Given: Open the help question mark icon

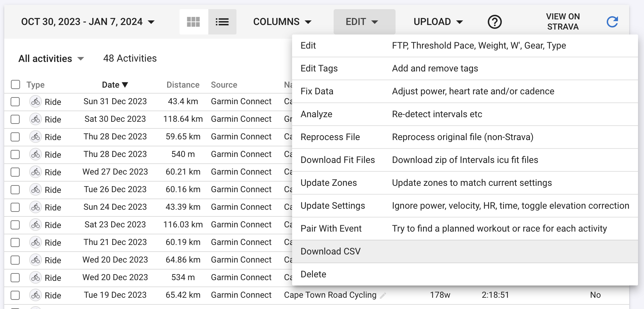Looking at the screenshot, I should pyautogui.click(x=494, y=22).
